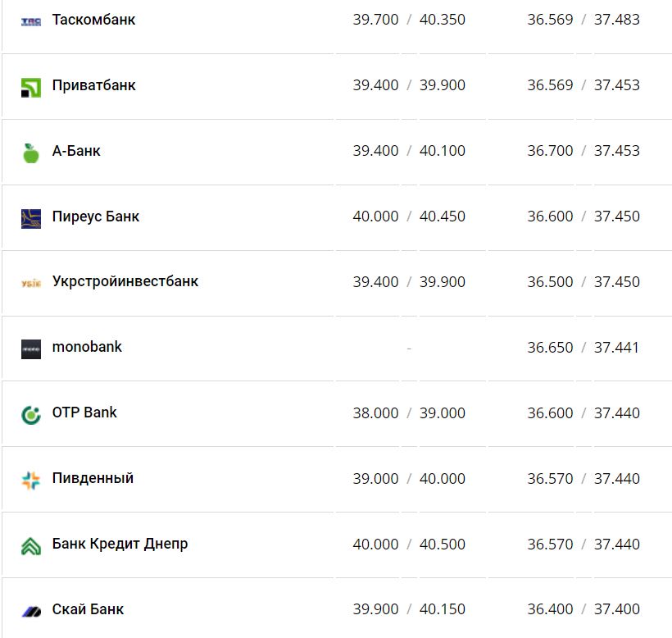This screenshot has height=638, width=672.
Task: Click the green Приватбанк logo icon
Action: (x=31, y=87)
